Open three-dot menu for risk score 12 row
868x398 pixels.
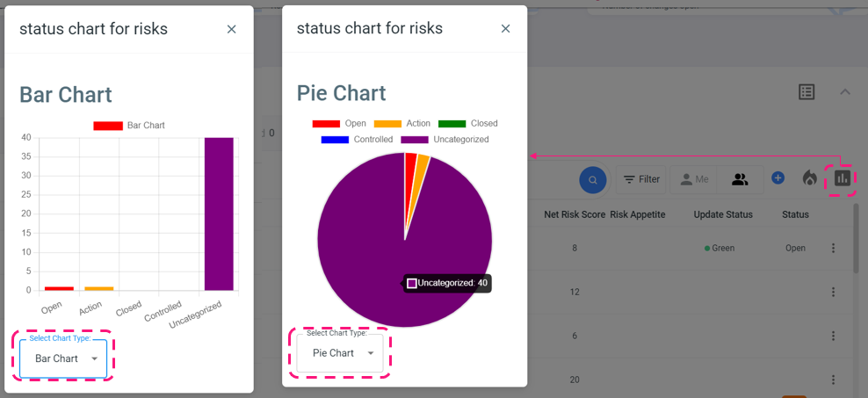pos(833,292)
